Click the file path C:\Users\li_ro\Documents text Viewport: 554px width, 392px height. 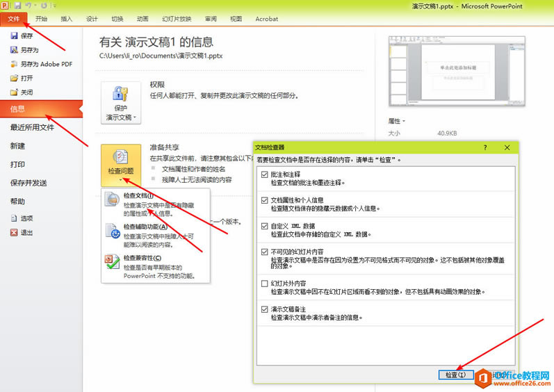click(x=161, y=56)
